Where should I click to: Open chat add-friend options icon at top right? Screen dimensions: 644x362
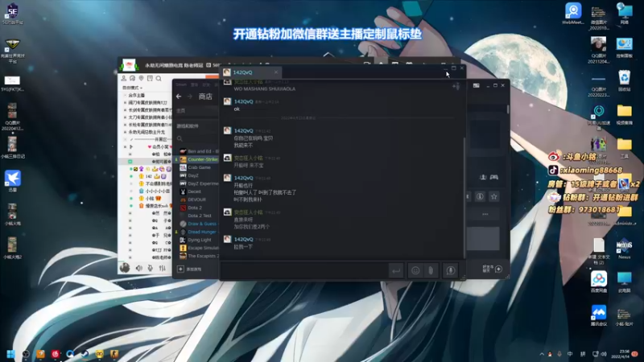click(x=456, y=86)
